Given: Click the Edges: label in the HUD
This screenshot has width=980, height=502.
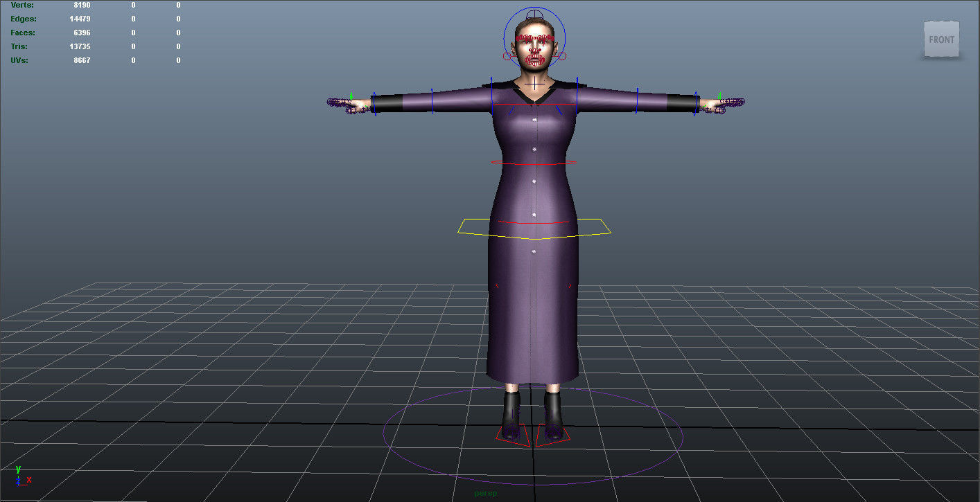Looking at the screenshot, I should point(24,19).
